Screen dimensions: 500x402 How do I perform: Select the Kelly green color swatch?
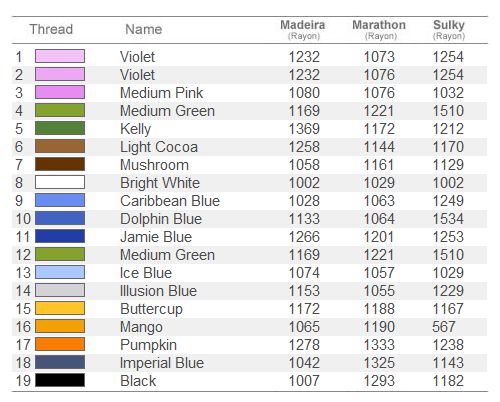point(60,128)
